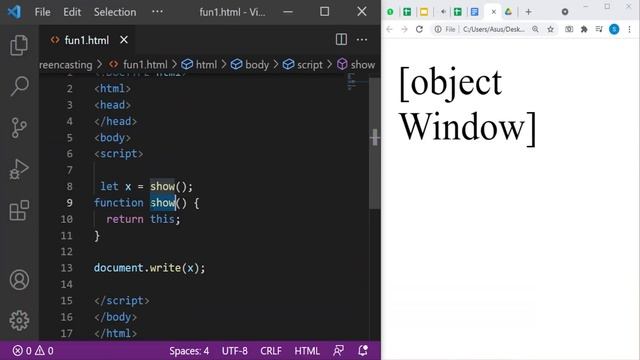Image resolution: width=640 pixels, height=360 pixels.
Task: Click line number 13 in the gutter
Action: point(67,268)
